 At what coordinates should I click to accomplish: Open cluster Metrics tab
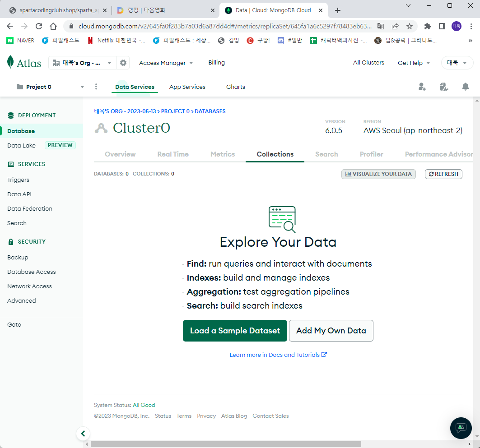tap(223, 154)
